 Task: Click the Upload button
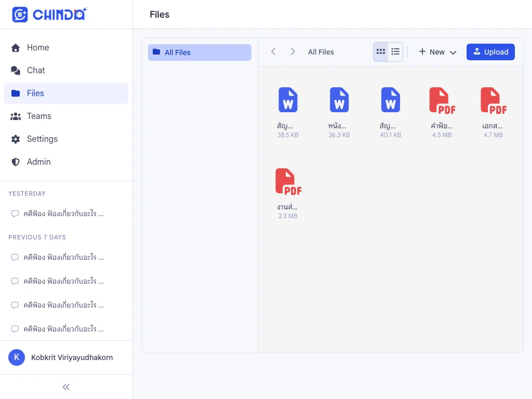click(490, 52)
